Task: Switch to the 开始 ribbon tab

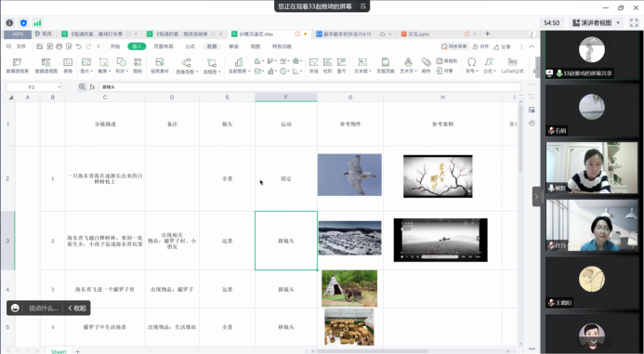Action: pos(115,46)
